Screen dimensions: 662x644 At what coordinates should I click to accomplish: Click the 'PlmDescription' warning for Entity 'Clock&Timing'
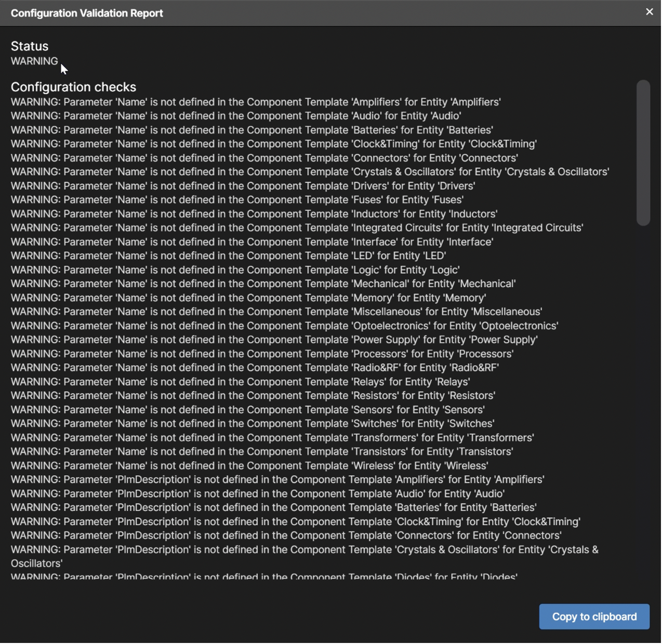[x=296, y=522]
